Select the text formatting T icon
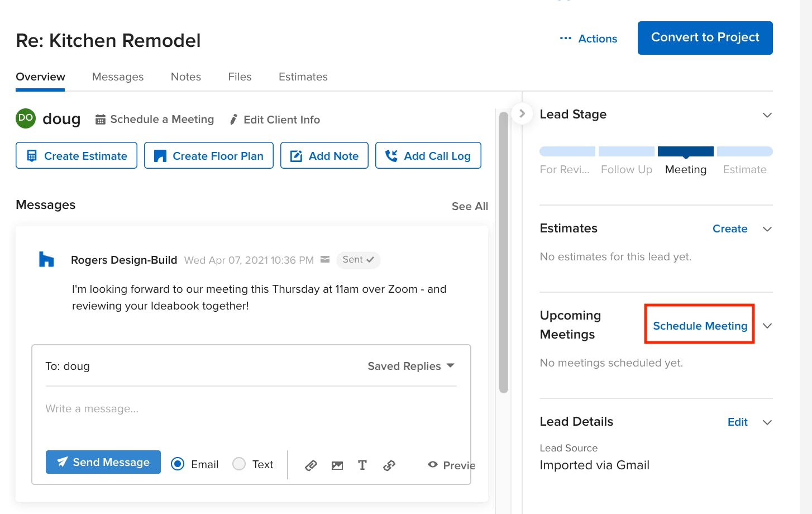812x514 pixels. click(362, 465)
